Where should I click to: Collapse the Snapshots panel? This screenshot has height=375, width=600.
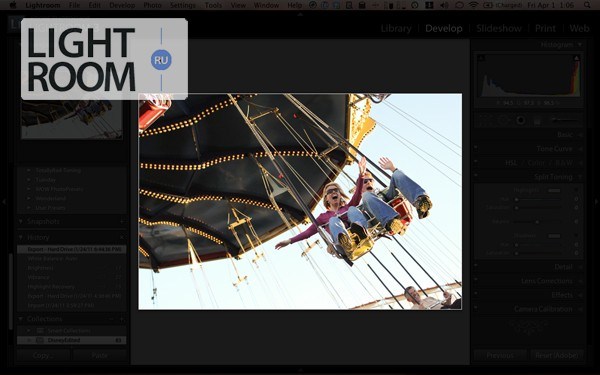[21, 221]
